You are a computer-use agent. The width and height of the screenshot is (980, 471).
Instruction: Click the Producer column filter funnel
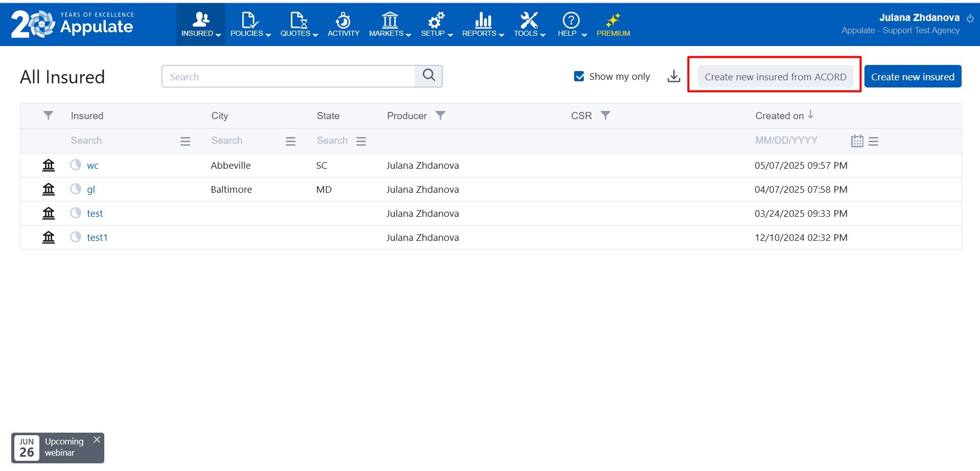pos(440,116)
